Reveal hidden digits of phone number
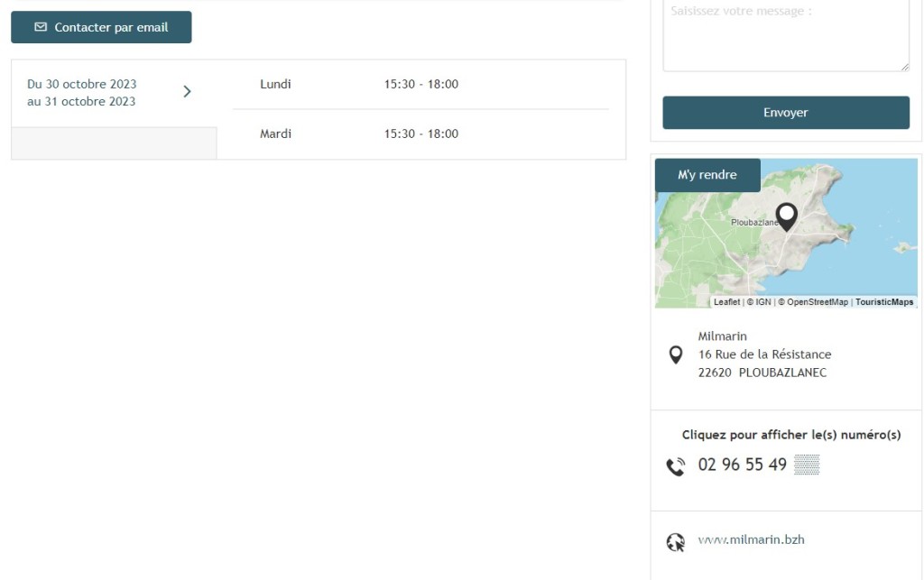 806,465
